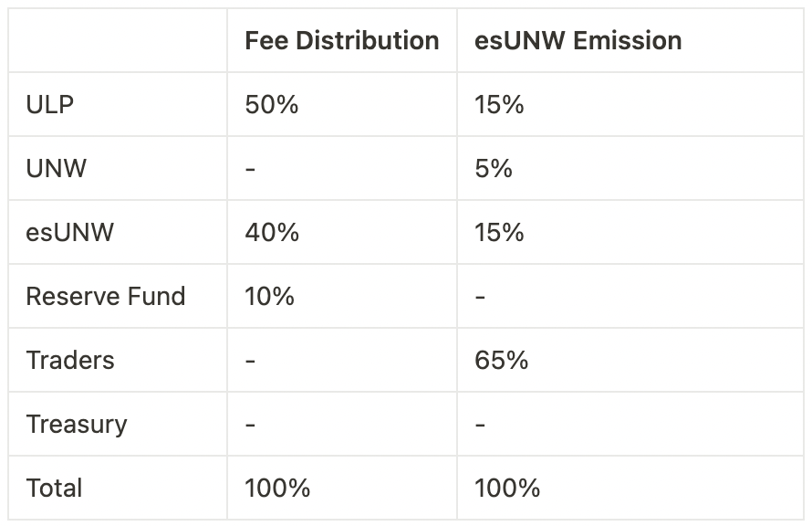
Task: Click the 10% Reserve Fund fee cell
Action: [x=269, y=297]
